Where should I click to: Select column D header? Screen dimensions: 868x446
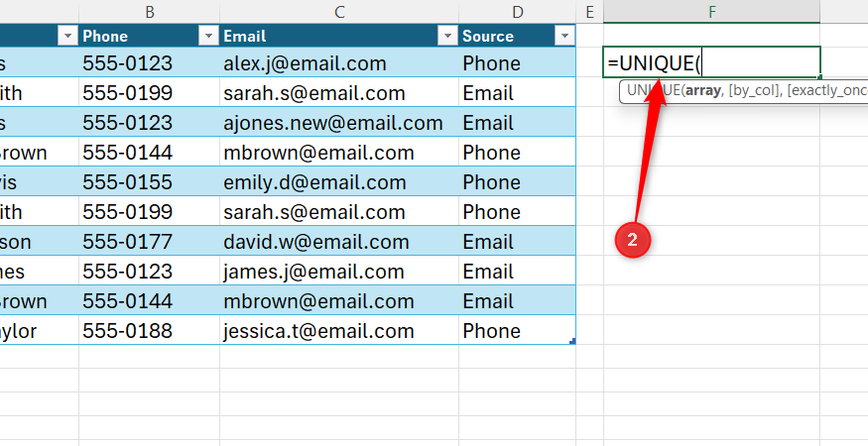point(517,12)
